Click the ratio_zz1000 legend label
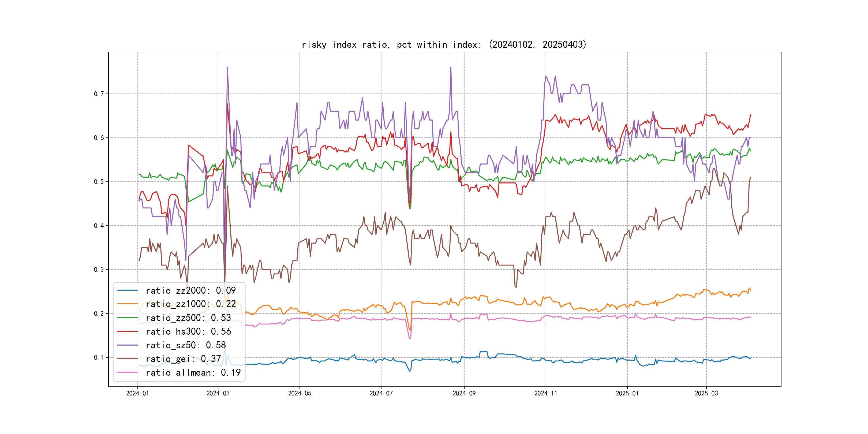 point(190,304)
